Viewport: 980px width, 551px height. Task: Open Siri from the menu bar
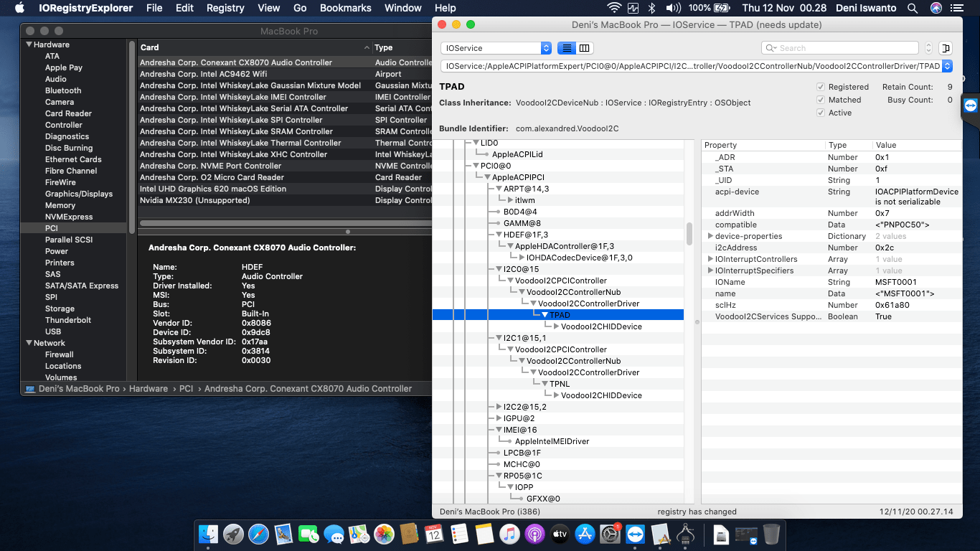click(936, 8)
